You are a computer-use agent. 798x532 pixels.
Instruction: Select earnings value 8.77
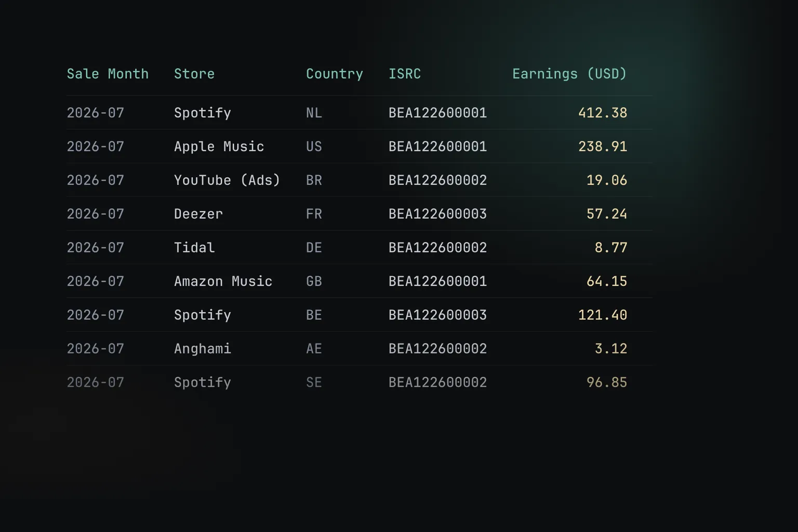click(611, 248)
